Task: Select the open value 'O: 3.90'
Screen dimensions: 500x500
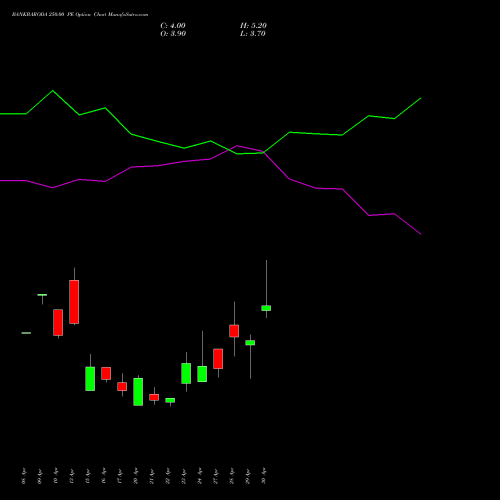Action: pos(173,34)
